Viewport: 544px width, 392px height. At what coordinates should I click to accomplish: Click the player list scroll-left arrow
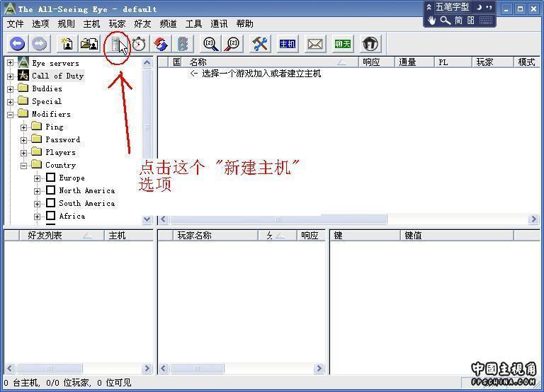point(164,368)
